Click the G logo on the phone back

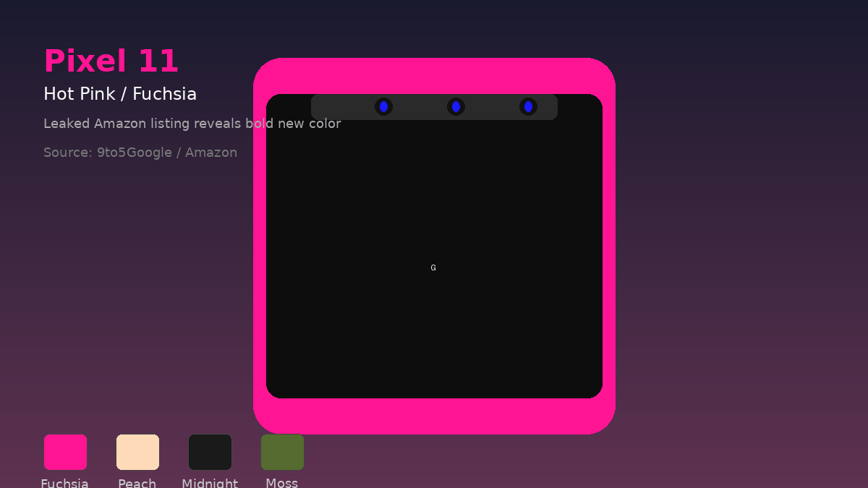433,267
